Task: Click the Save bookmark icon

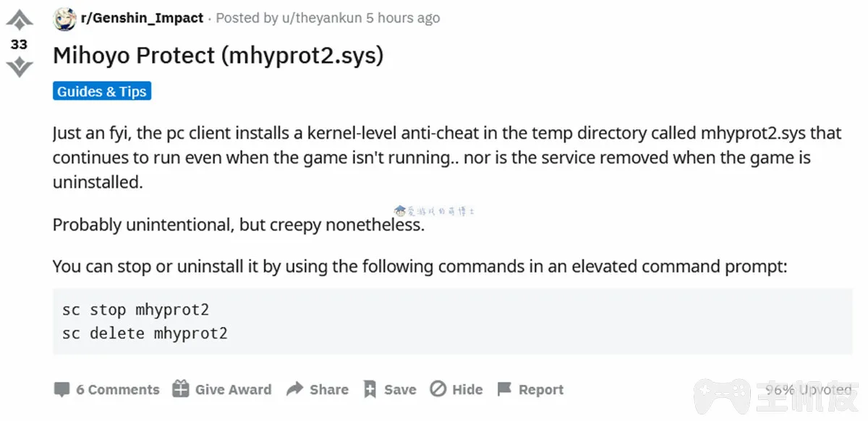Action: [x=370, y=389]
